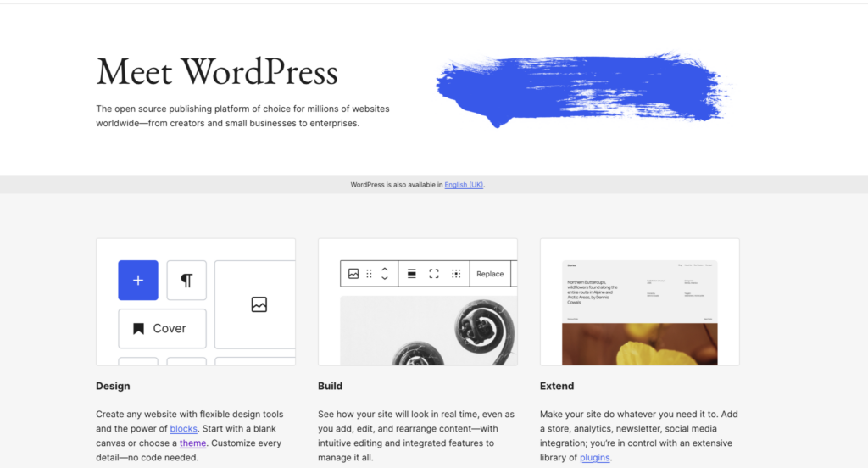
Task: Follow the "blocks" link in Design text
Action: pyautogui.click(x=183, y=429)
